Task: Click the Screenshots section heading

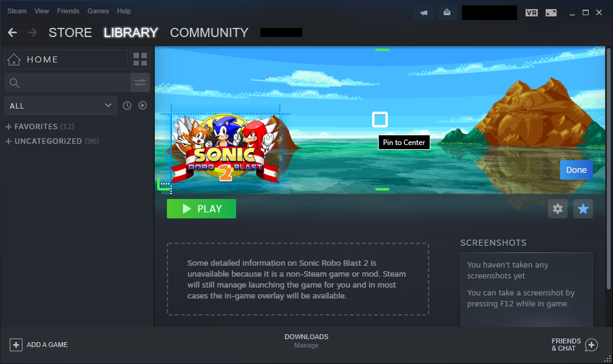Action: (493, 243)
